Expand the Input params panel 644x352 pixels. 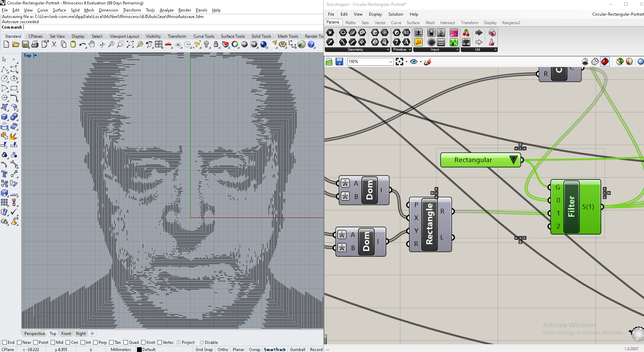(458, 50)
